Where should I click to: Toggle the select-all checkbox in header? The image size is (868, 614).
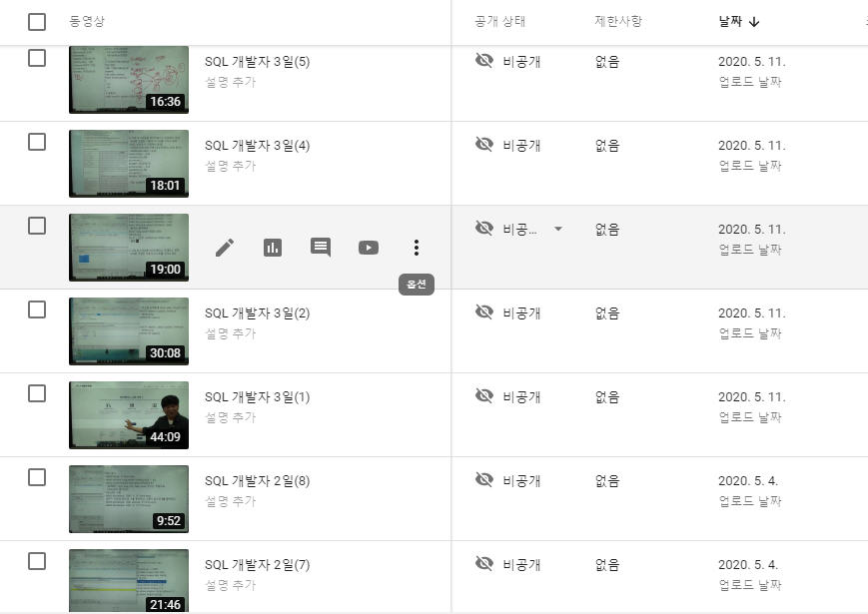[37, 22]
